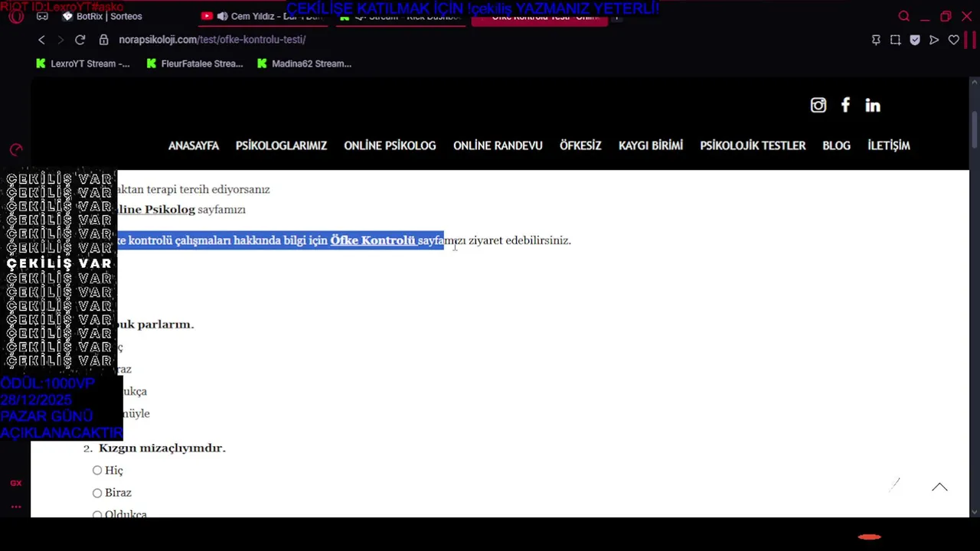Screen dimensions: 980x551
Task: Open PSİKOLOJİK TESTLER in the site menu
Action: [x=753, y=145]
